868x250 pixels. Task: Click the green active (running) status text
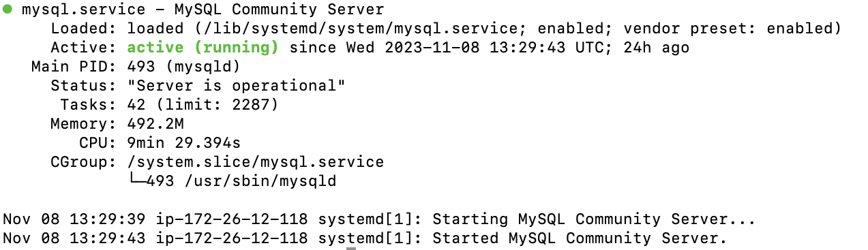click(203, 48)
